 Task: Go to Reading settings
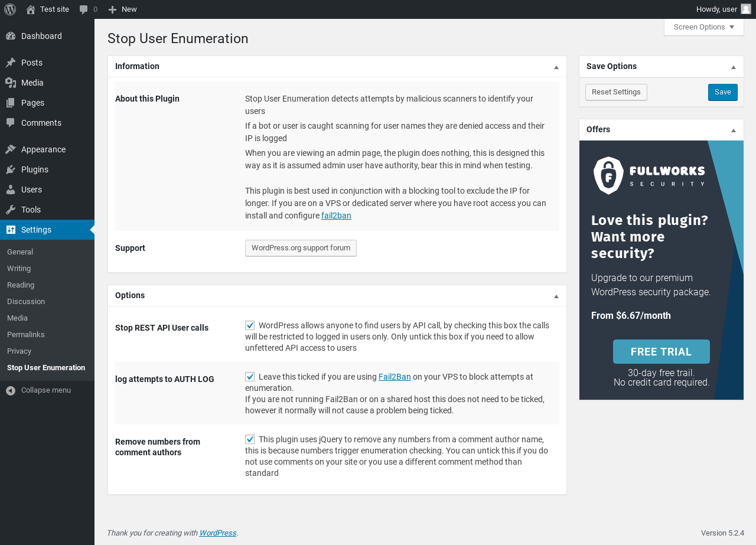21,285
